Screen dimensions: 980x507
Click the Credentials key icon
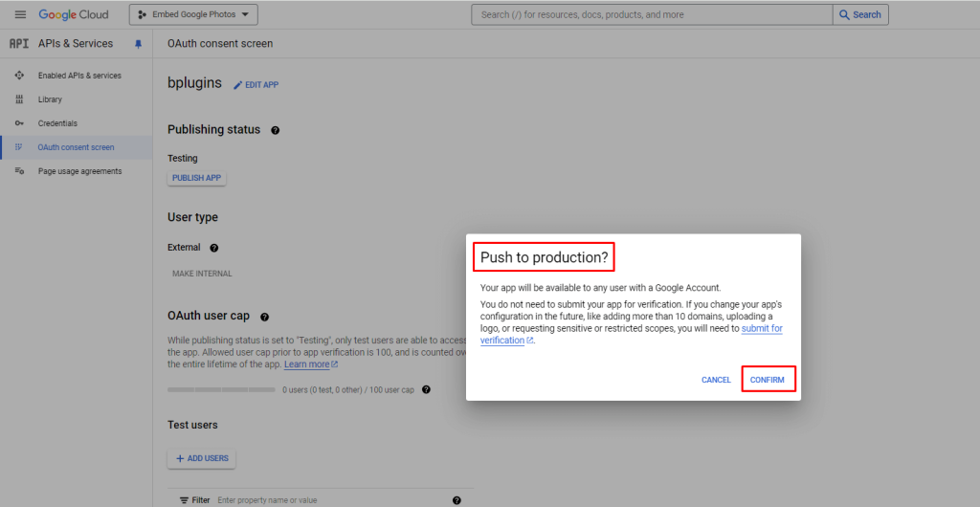(19, 123)
